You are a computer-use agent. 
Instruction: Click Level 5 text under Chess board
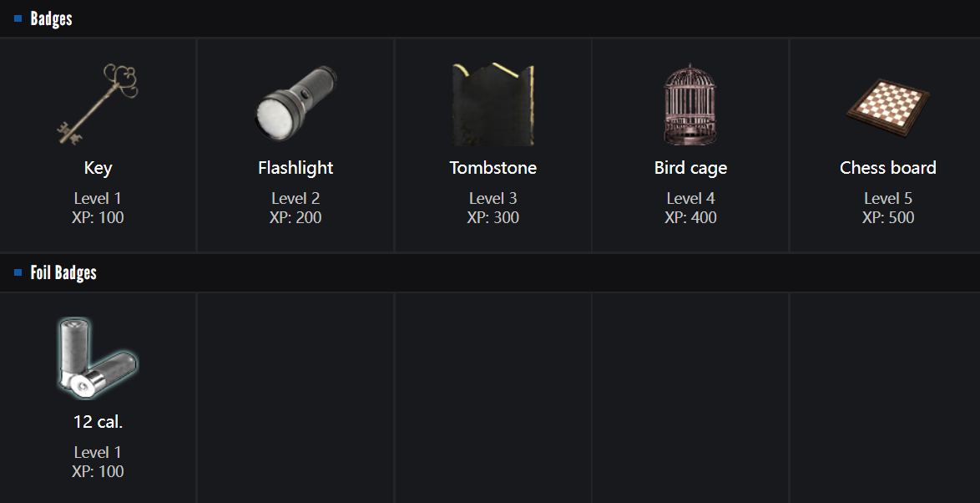tap(887, 199)
